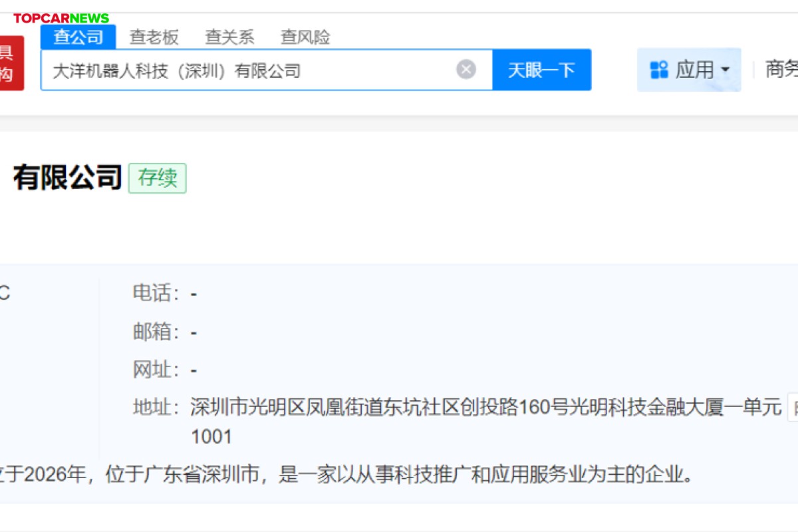Viewport: 798px width, 532px height.
Task: Click the 存续 status tag
Action: [158, 178]
